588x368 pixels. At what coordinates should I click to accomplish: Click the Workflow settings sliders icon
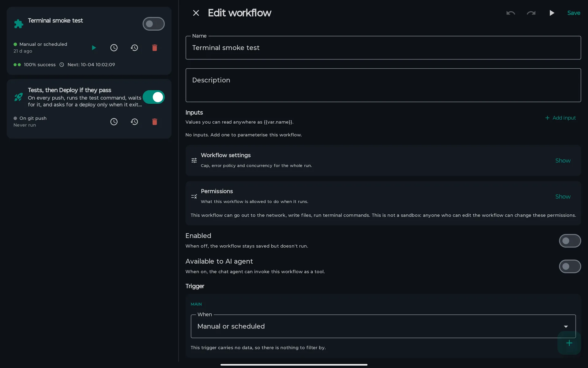point(194,160)
